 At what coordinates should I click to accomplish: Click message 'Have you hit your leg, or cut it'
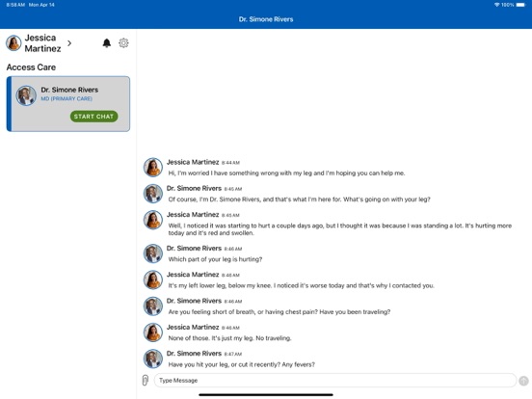(242, 364)
